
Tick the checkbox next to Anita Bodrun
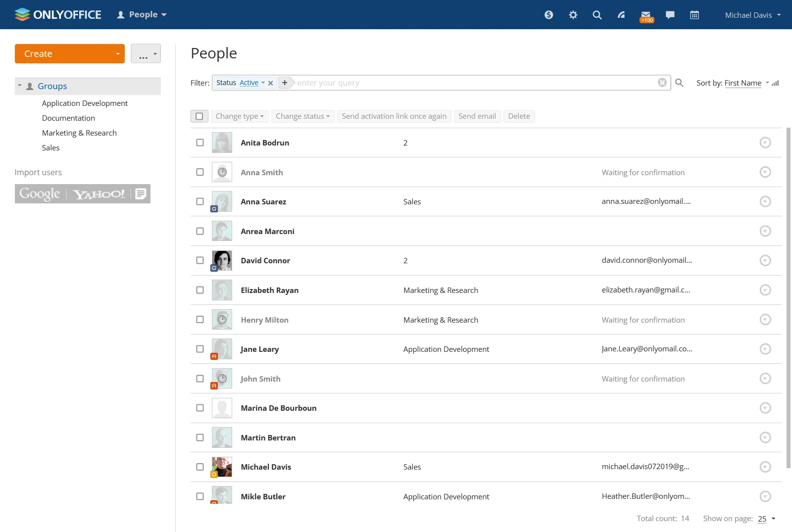tap(199, 143)
